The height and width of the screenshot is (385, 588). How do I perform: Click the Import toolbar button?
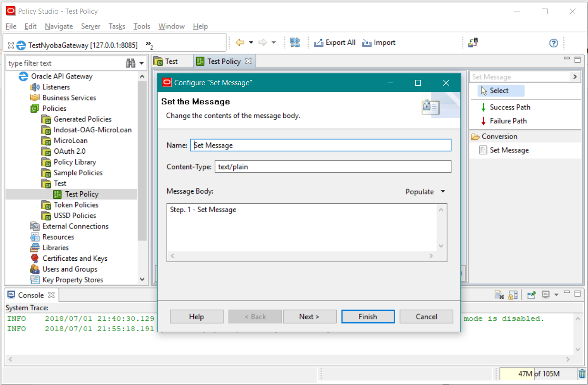pyautogui.click(x=379, y=43)
